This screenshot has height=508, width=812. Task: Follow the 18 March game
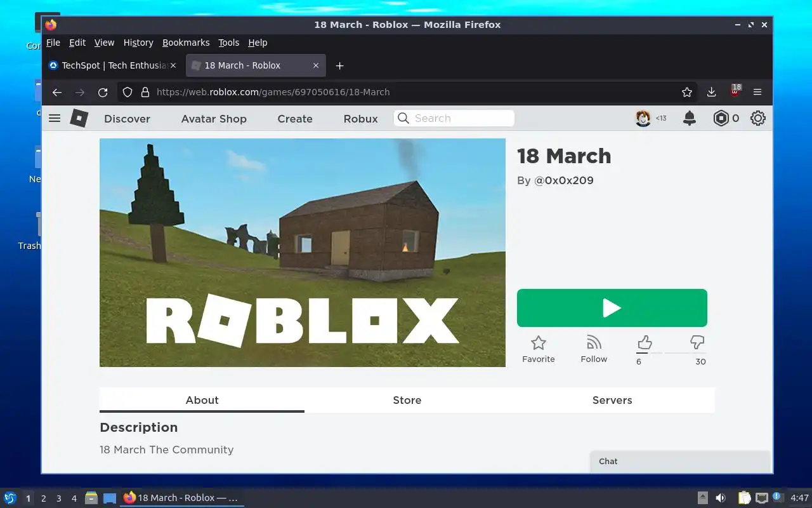pos(594,349)
